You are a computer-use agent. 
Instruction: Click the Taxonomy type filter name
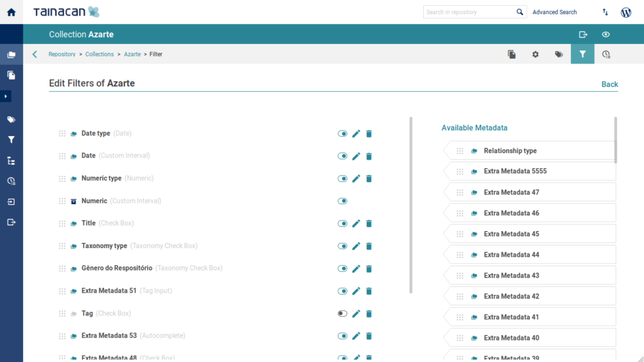coord(104,246)
